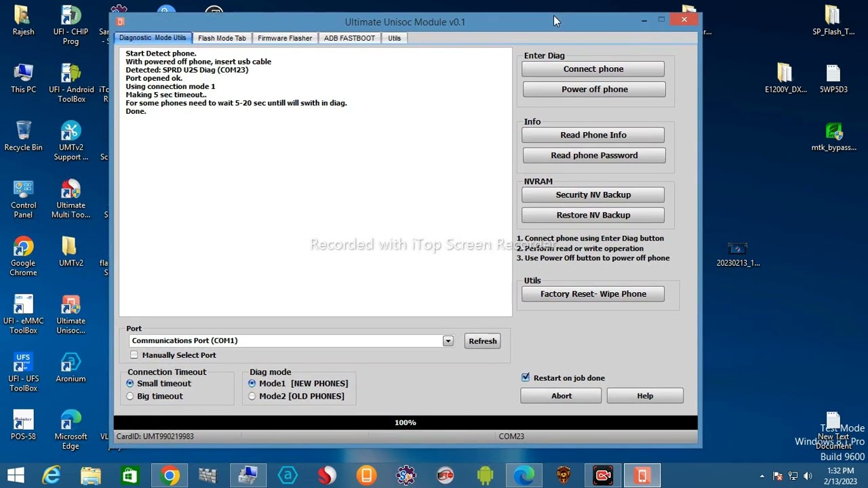Open 20230213_1 file on desktop
The width and height of the screenshot is (868, 488).
pyautogui.click(x=738, y=254)
